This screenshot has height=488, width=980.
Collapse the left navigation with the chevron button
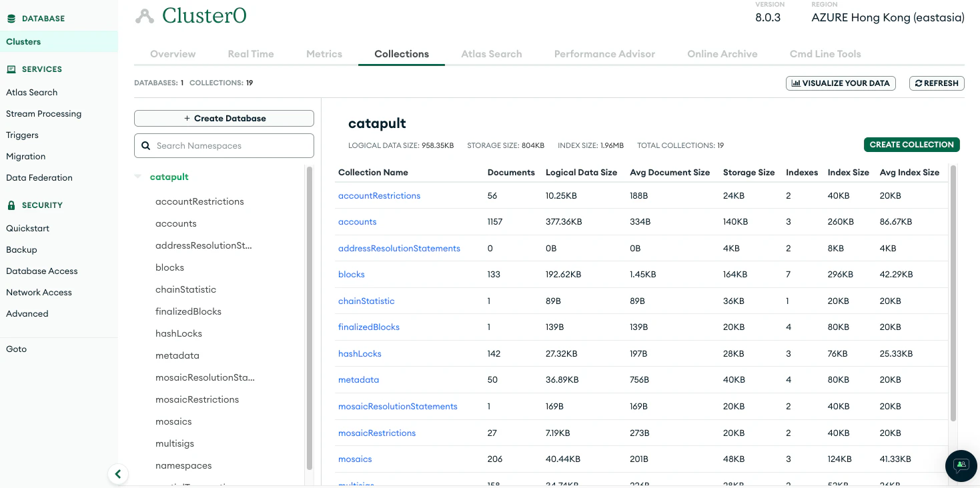pos(118,474)
